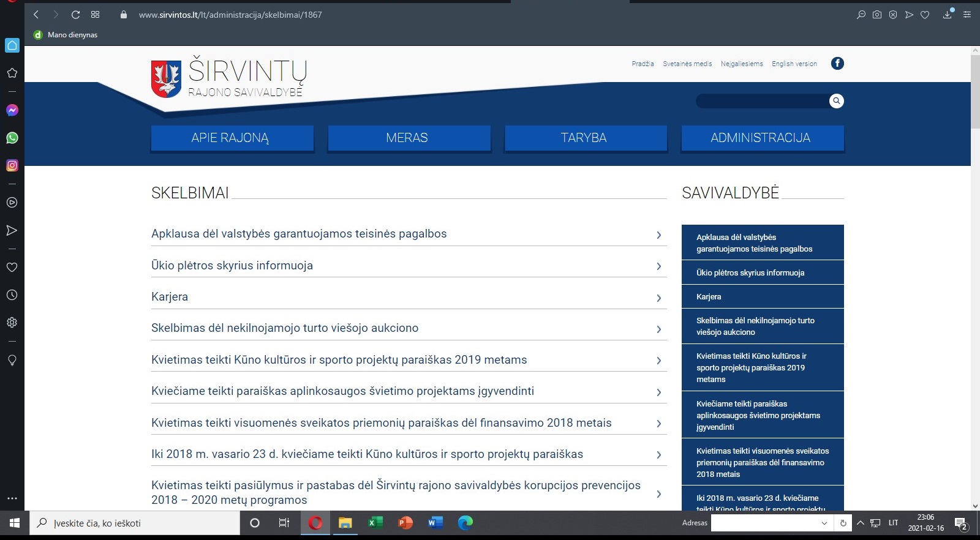Open the ADMINISTRACIJA menu
Image resolution: width=980 pixels, height=540 pixels.
pos(762,138)
